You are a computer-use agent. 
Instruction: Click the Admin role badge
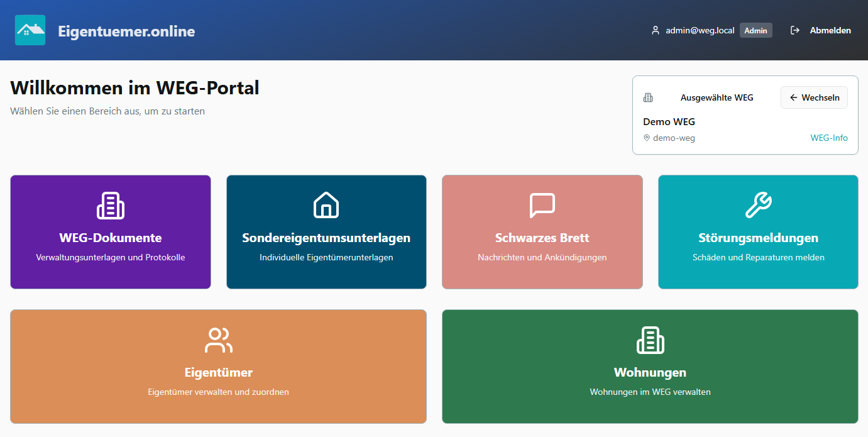(x=755, y=30)
